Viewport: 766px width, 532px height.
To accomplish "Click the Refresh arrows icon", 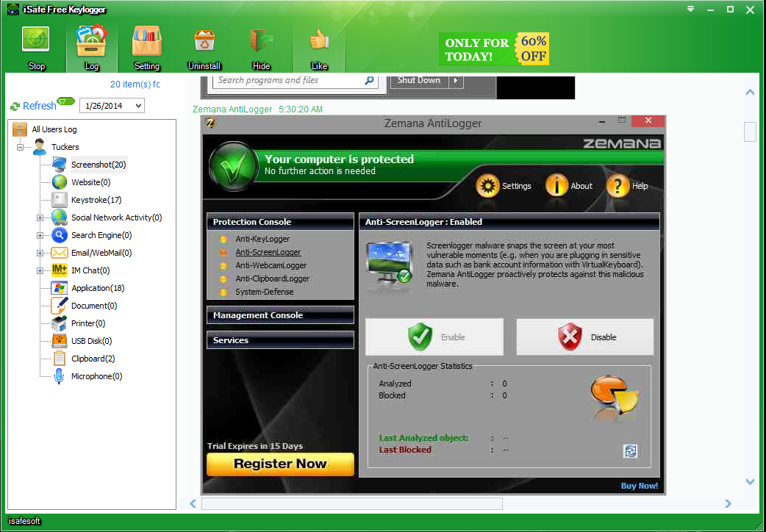I will pos(15,106).
